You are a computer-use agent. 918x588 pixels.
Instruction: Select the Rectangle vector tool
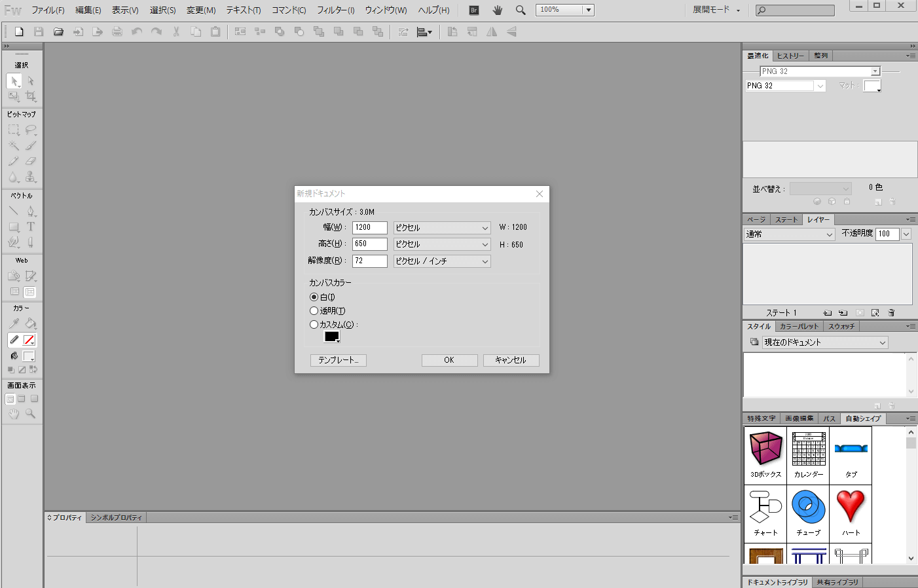14,227
